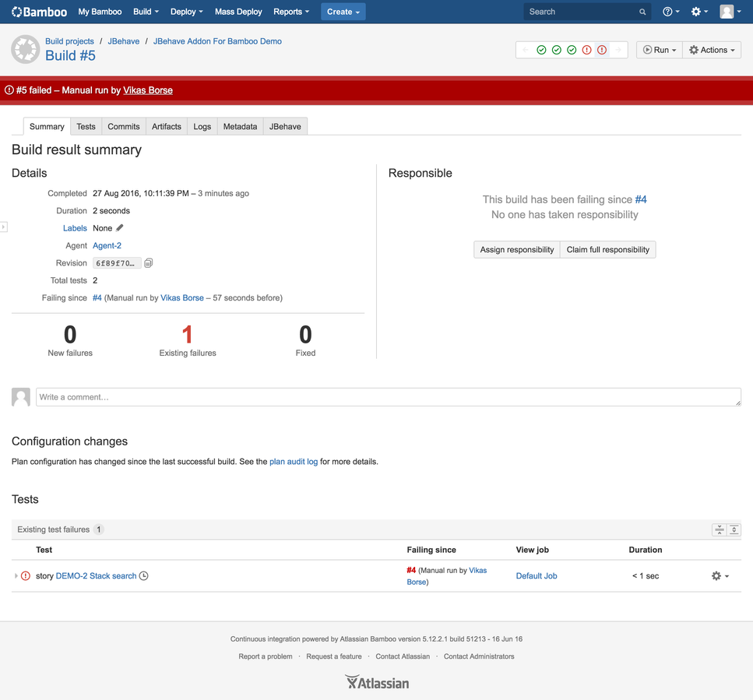
Task: Open the Create dropdown
Action: pyautogui.click(x=343, y=12)
